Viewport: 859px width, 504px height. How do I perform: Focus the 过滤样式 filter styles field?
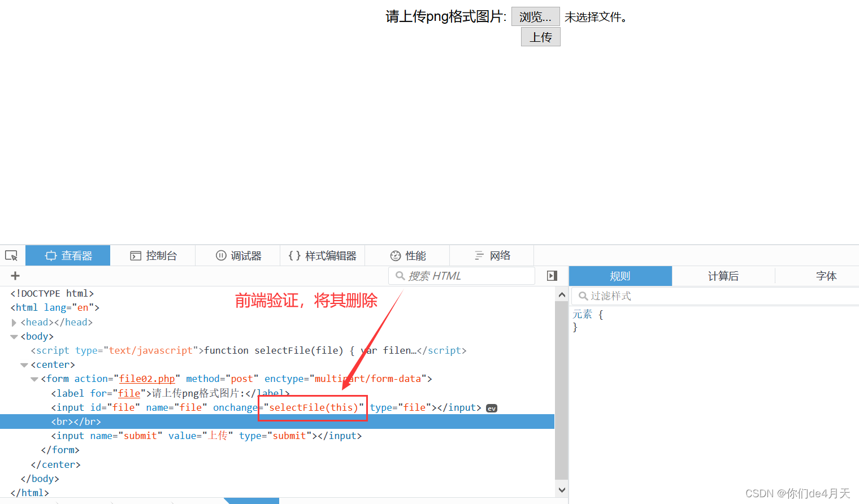[x=715, y=296]
